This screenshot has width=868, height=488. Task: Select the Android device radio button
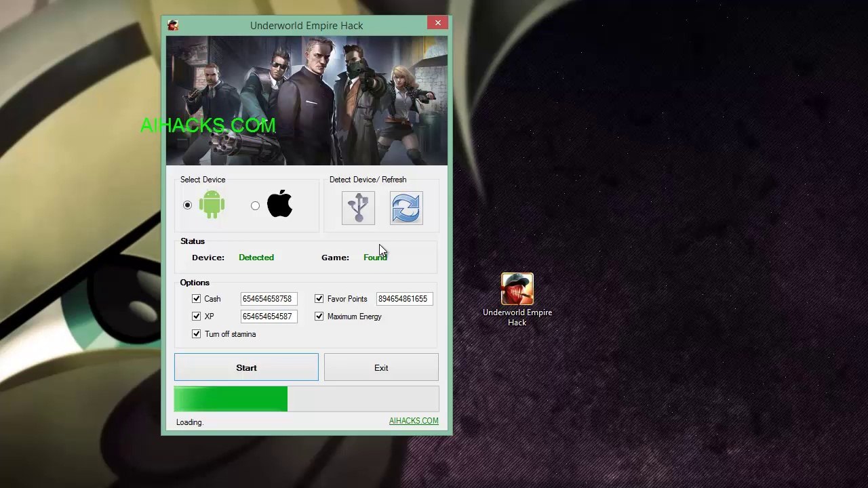[188, 205]
